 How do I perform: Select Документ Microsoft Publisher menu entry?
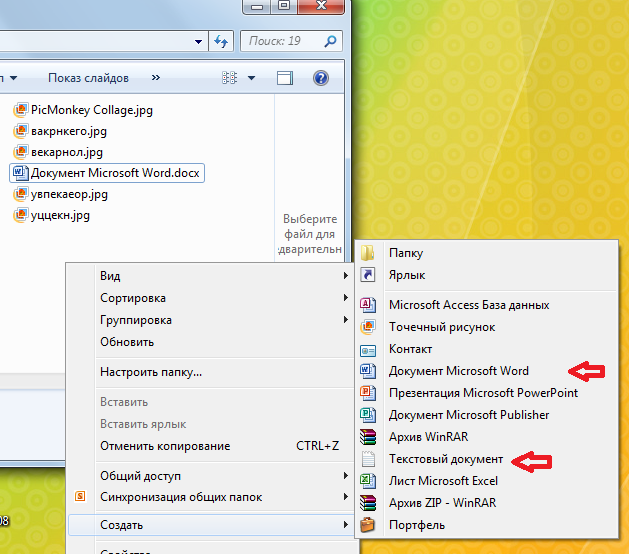(486, 415)
